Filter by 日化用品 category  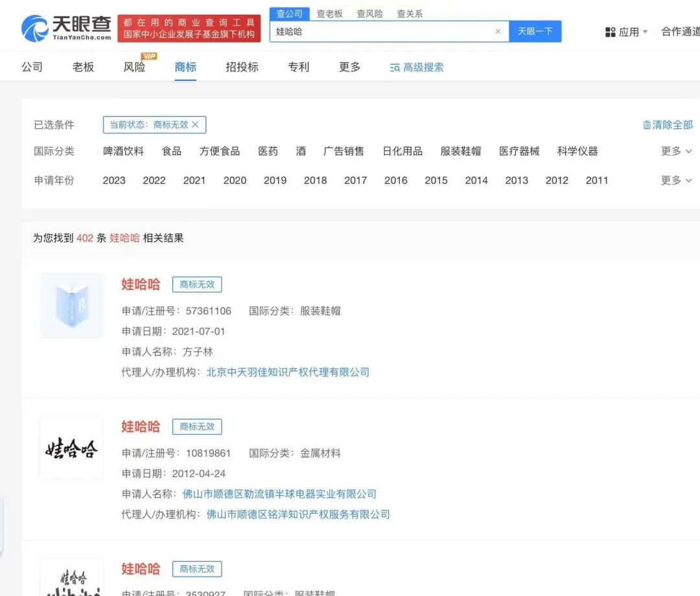(x=402, y=151)
